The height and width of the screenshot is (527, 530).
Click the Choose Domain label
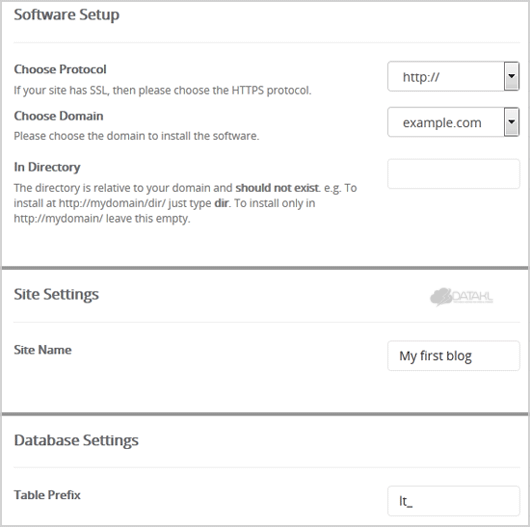pyautogui.click(x=58, y=116)
